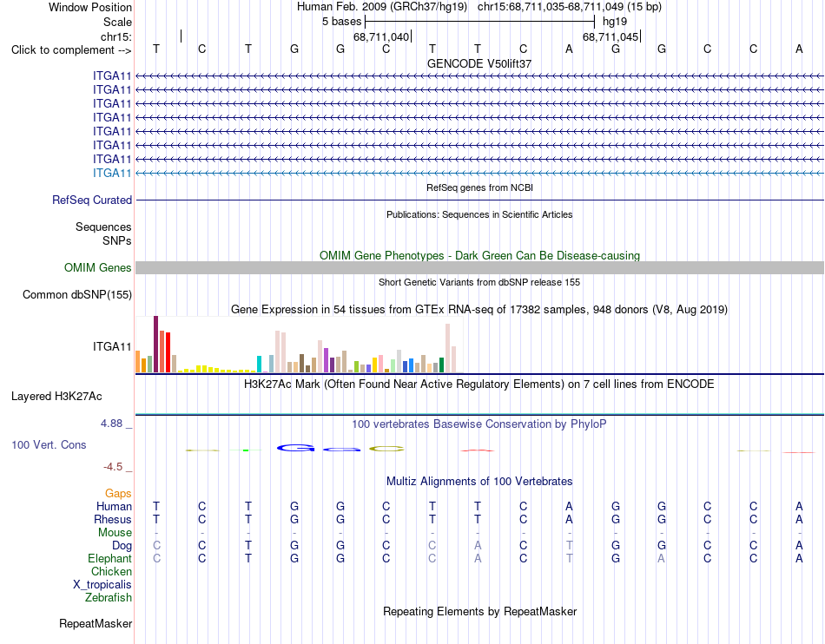Click the Chicken alignment row label
The image size is (825, 644).
(x=111, y=571)
